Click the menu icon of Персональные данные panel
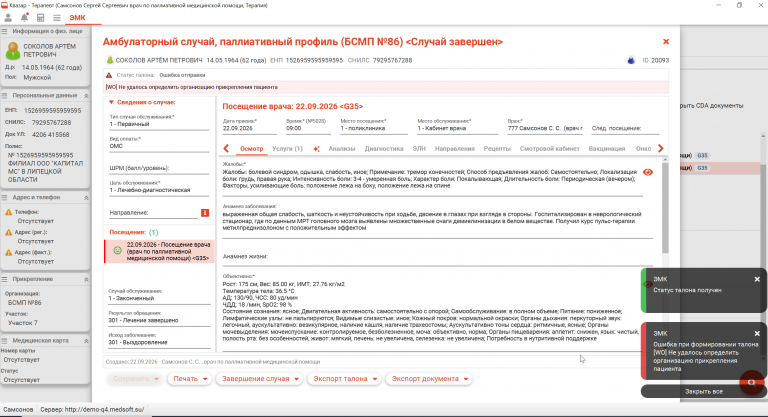This screenshot has height=417, width=768. click(4, 96)
